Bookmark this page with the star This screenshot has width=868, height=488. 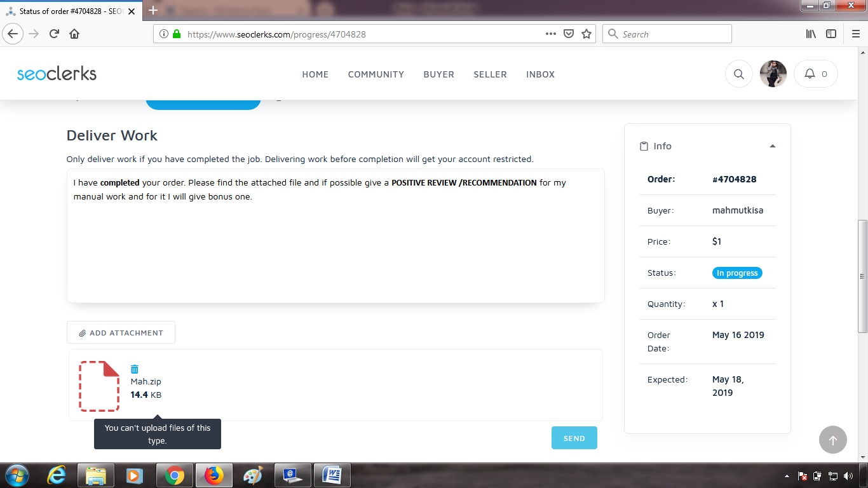tap(587, 34)
